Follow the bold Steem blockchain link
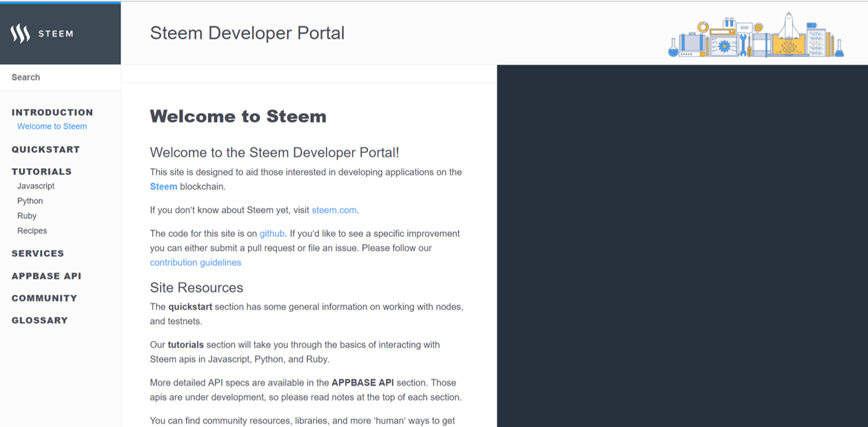Viewport: 868px width, 427px height. point(163,187)
